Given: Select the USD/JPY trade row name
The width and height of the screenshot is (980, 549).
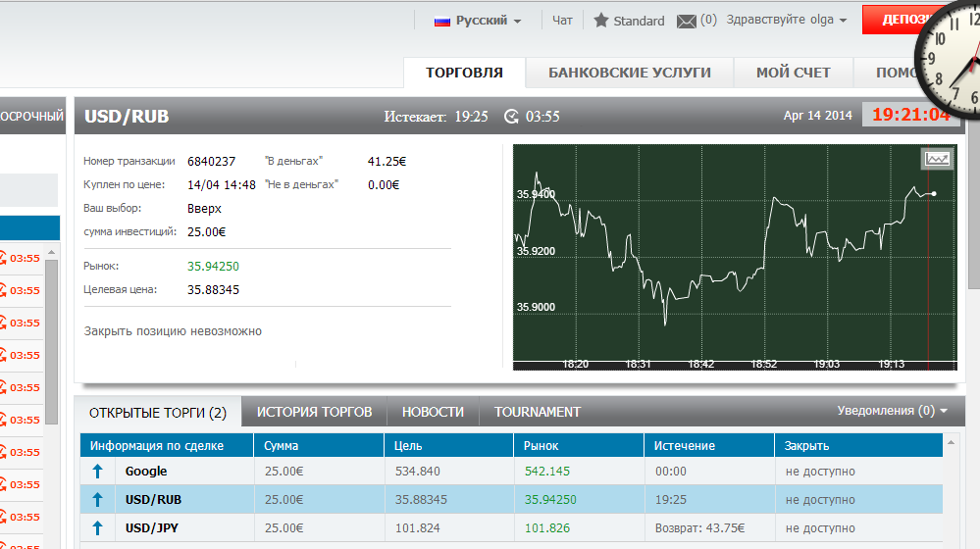Looking at the screenshot, I should point(152,528).
